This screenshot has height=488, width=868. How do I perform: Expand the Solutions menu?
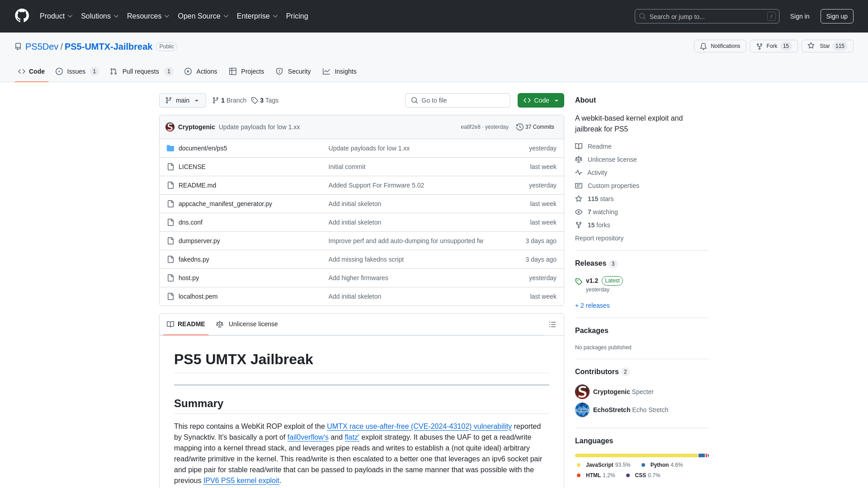pyautogui.click(x=100, y=16)
